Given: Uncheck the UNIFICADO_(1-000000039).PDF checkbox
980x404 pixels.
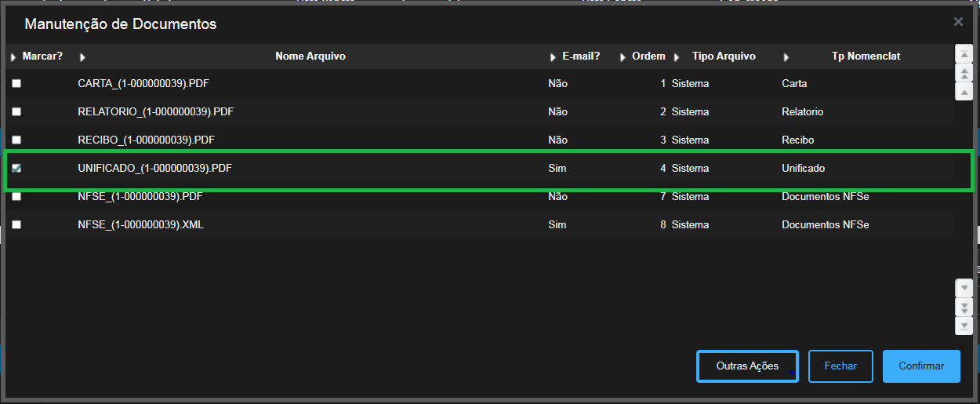Looking at the screenshot, I should 16,169.
